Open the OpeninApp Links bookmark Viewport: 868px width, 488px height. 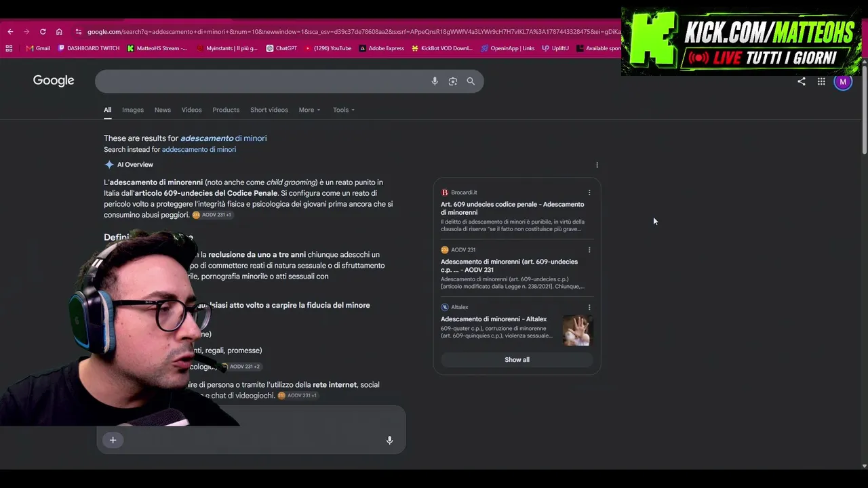coord(507,48)
